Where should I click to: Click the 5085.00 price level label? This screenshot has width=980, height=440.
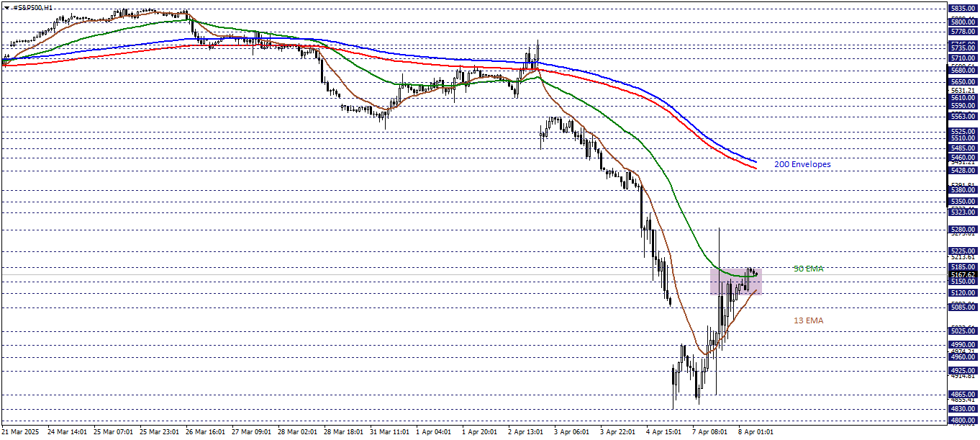coord(963,307)
